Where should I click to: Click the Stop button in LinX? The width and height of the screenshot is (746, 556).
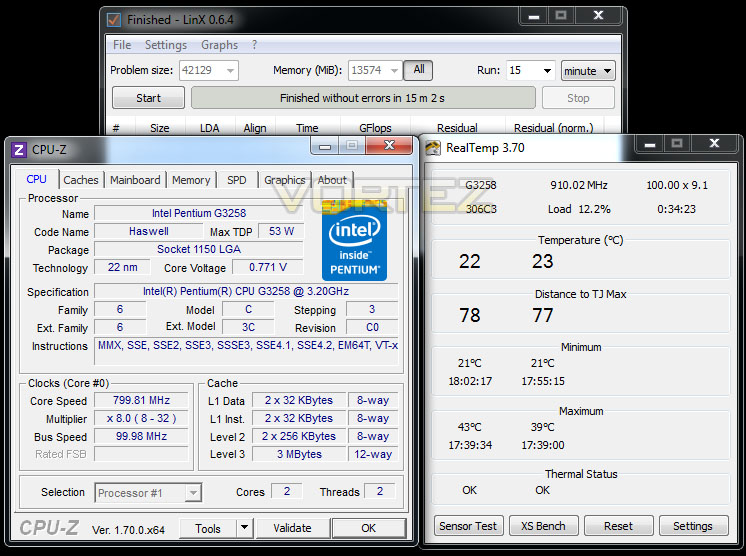[x=578, y=98]
